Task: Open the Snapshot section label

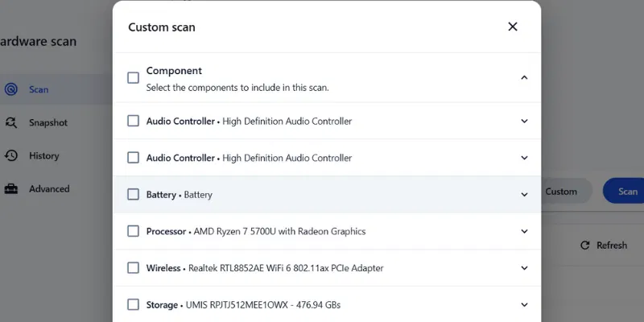Action: (48, 122)
